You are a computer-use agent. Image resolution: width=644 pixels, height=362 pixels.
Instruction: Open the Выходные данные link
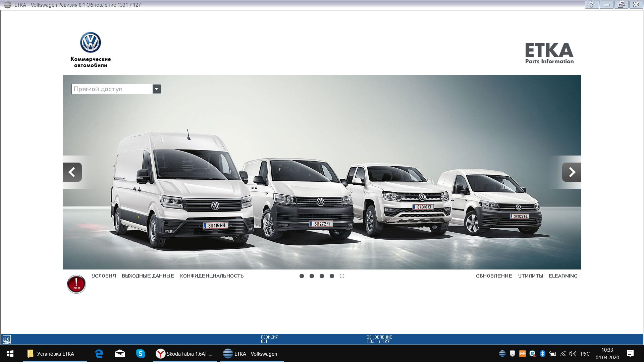pyautogui.click(x=148, y=276)
